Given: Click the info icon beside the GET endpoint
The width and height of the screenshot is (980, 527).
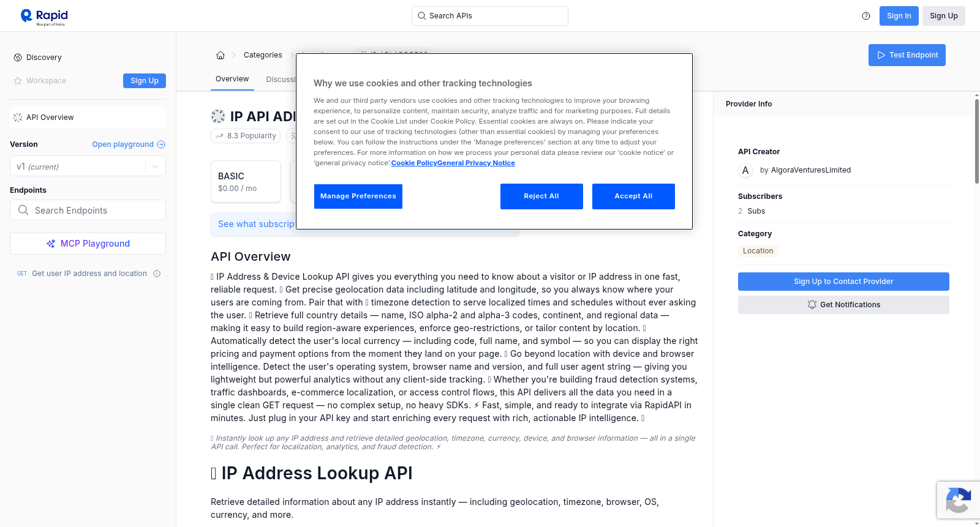Looking at the screenshot, I should pyautogui.click(x=157, y=274).
